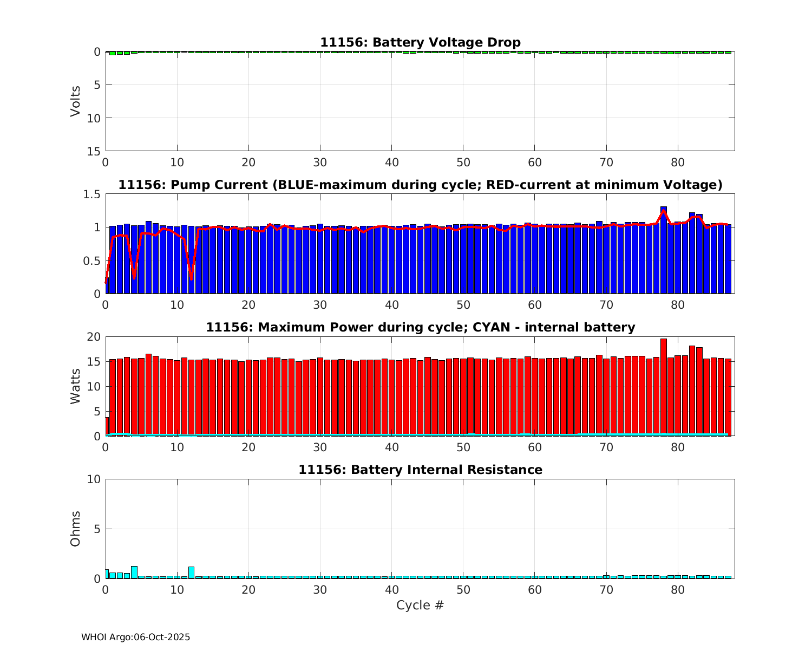Click the first green voltage drop bar
The width and height of the screenshot is (812, 650).
tap(113, 53)
